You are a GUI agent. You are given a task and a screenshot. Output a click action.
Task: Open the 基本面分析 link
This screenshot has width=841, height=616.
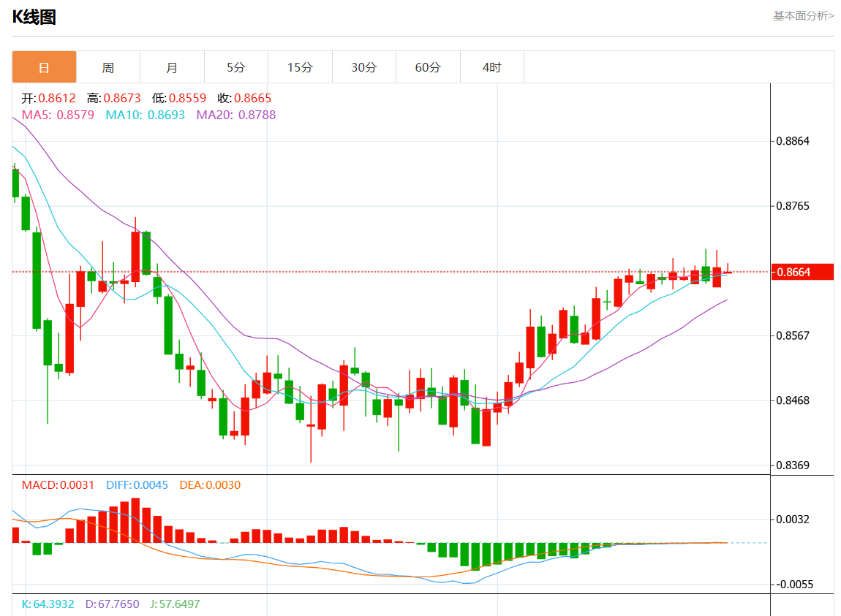coord(803,15)
